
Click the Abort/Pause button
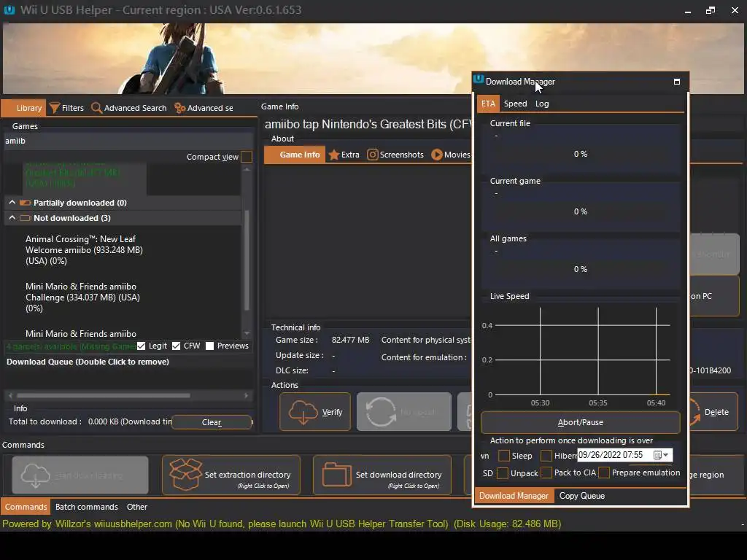pyautogui.click(x=580, y=422)
